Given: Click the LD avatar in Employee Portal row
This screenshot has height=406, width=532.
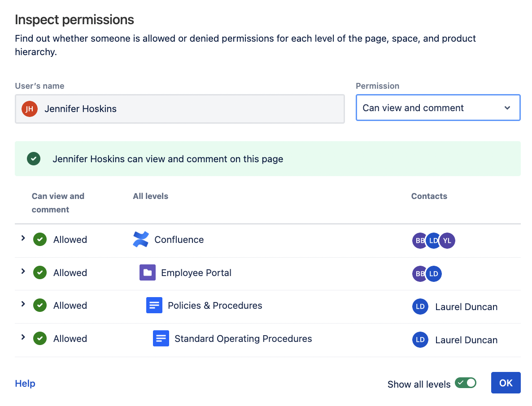Looking at the screenshot, I should (434, 274).
